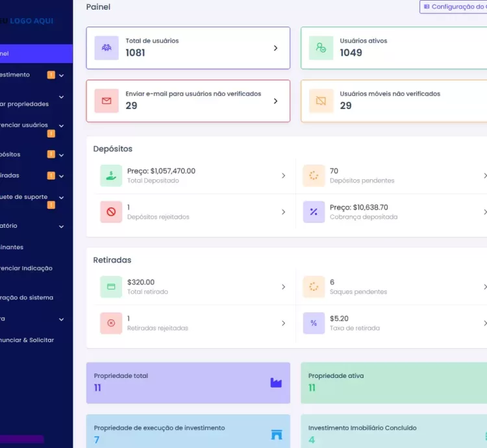The image size is (487, 448).
Task: Click the Depósitos rejeitados ban icon
Action: pyautogui.click(x=111, y=212)
